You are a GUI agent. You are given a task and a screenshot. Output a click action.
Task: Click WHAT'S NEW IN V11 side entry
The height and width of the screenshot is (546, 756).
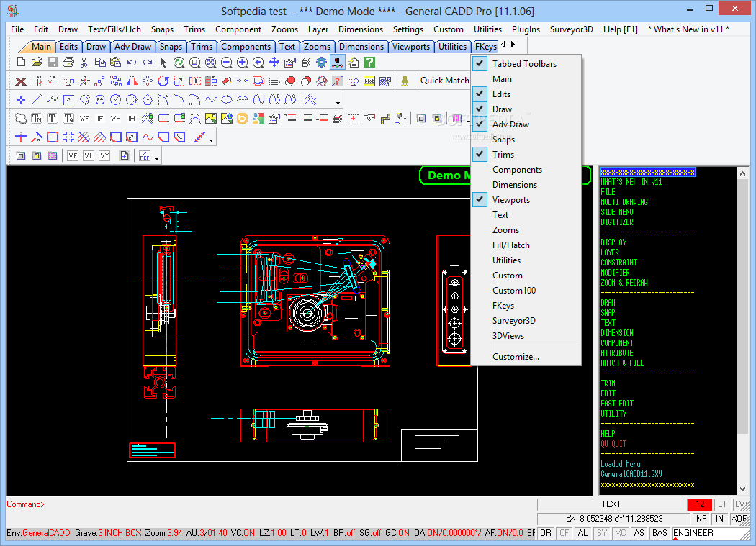click(631, 182)
